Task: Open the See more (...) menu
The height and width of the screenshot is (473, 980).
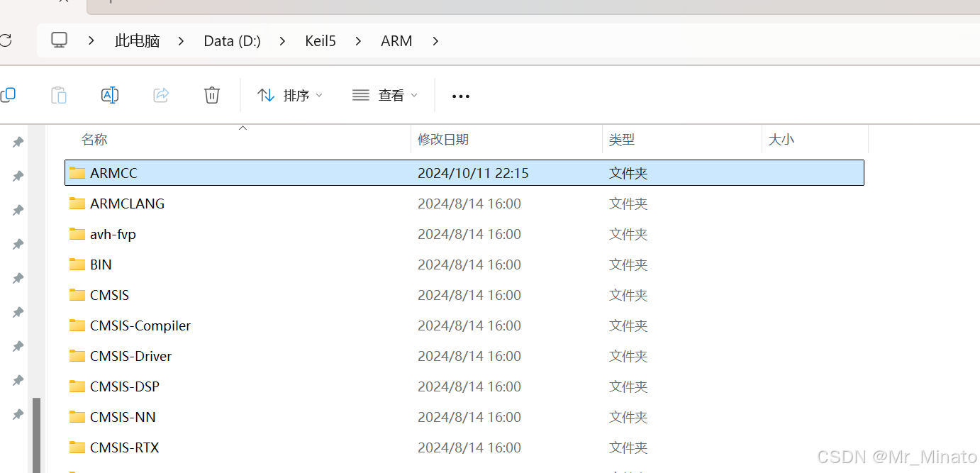Action: point(460,94)
